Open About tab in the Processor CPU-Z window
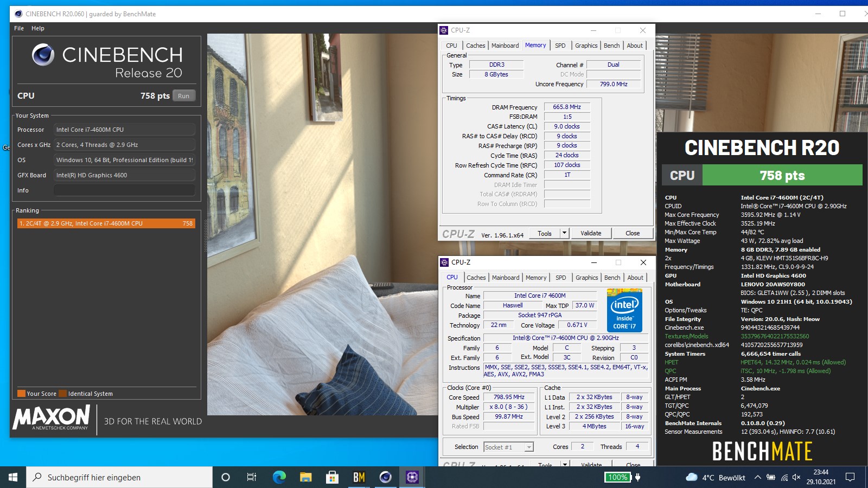 [x=635, y=278]
